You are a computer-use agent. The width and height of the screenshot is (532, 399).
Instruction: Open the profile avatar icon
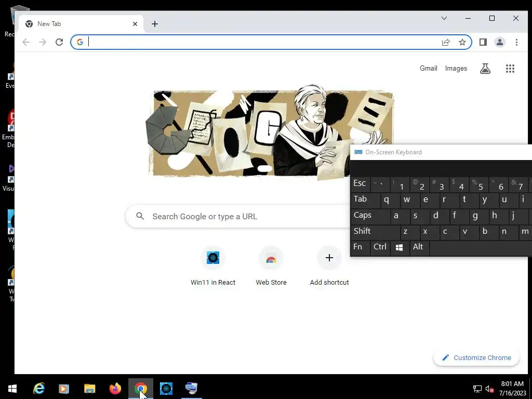500,42
